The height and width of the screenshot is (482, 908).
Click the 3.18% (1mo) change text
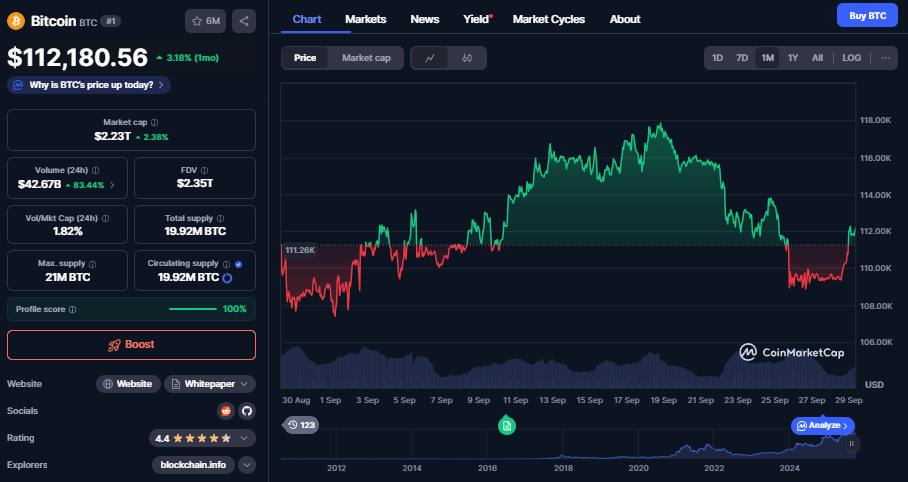click(192, 58)
